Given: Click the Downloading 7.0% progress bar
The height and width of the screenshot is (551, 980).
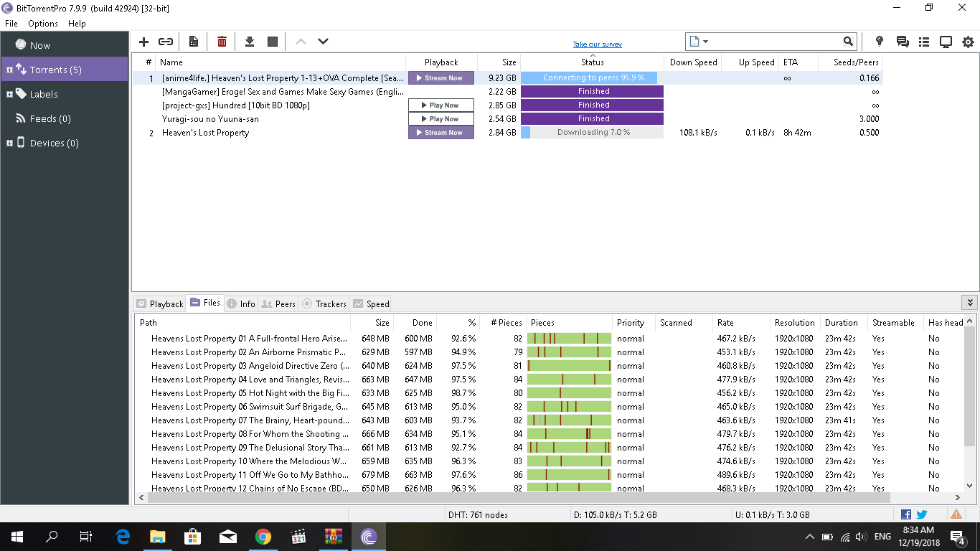Looking at the screenshot, I should pos(592,133).
